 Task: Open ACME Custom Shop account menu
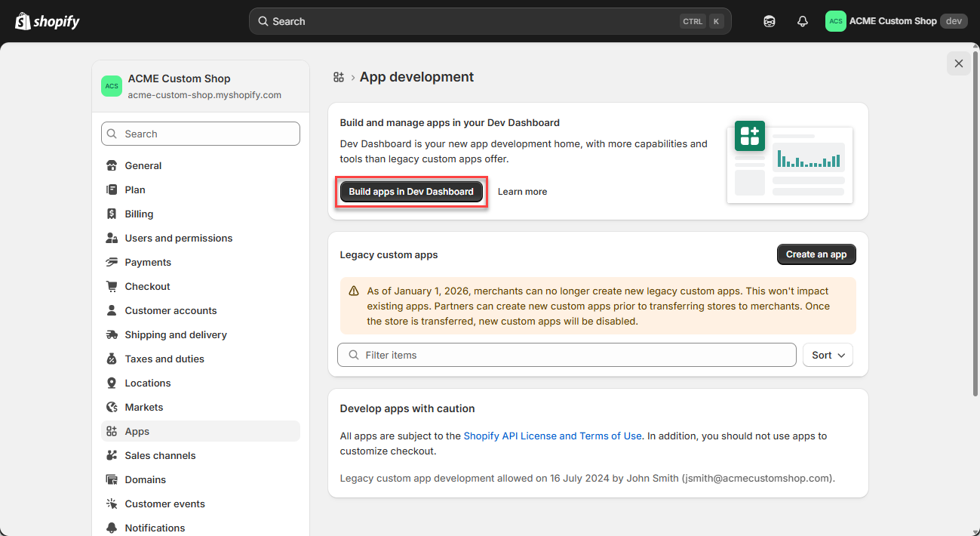pyautogui.click(x=896, y=21)
